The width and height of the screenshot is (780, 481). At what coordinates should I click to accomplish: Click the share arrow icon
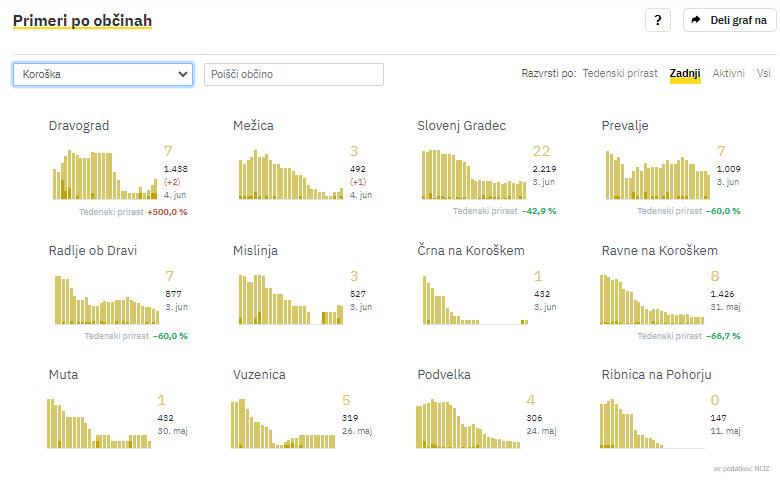[x=697, y=21]
